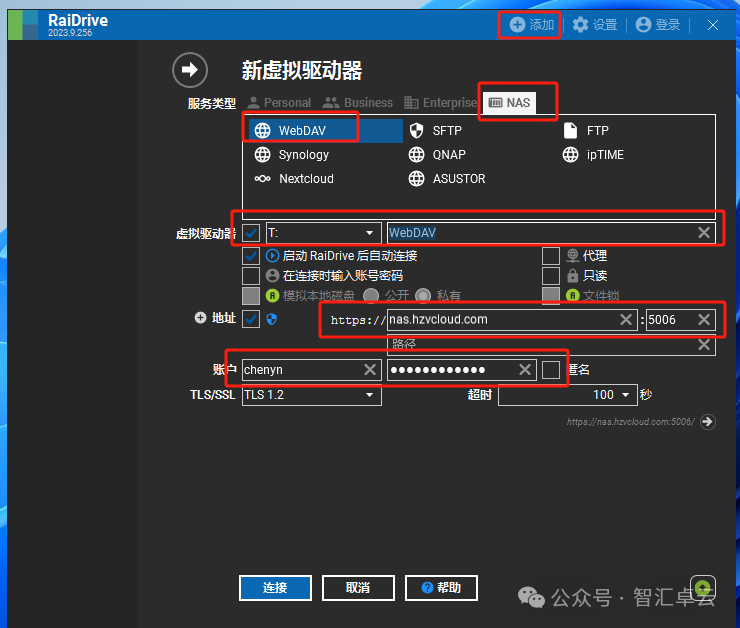Switch to the Business service tab
Viewport: 740px width, 628px height.
(357, 103)
